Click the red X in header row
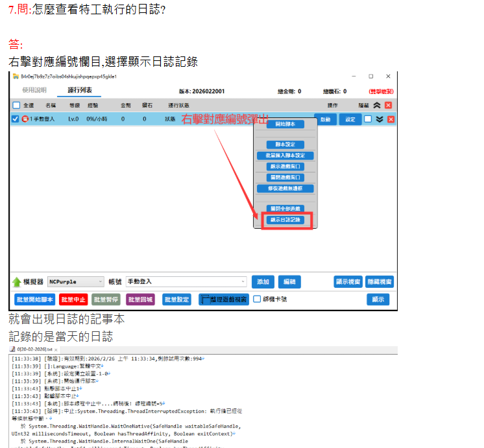484x448 pixels. (x=389, y=105)
